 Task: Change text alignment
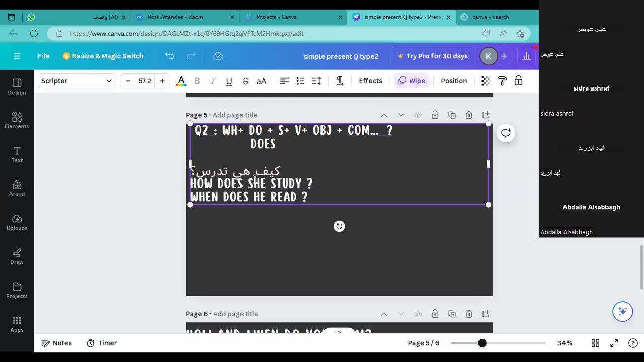284,81
